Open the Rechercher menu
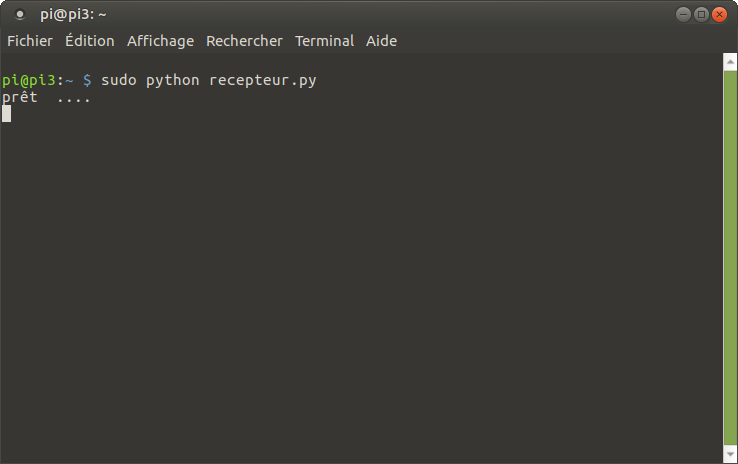This screenshot has width=738, height=464. coord(244,41)
